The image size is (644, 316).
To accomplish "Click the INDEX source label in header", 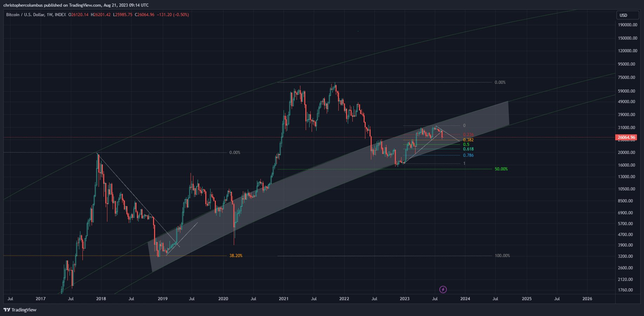I will pos(60,15).
